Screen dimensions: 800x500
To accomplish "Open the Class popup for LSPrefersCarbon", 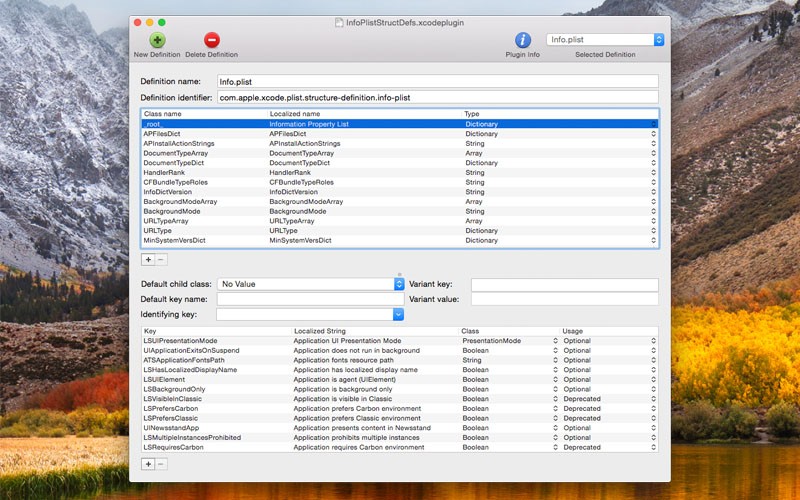I will point(555,409).
